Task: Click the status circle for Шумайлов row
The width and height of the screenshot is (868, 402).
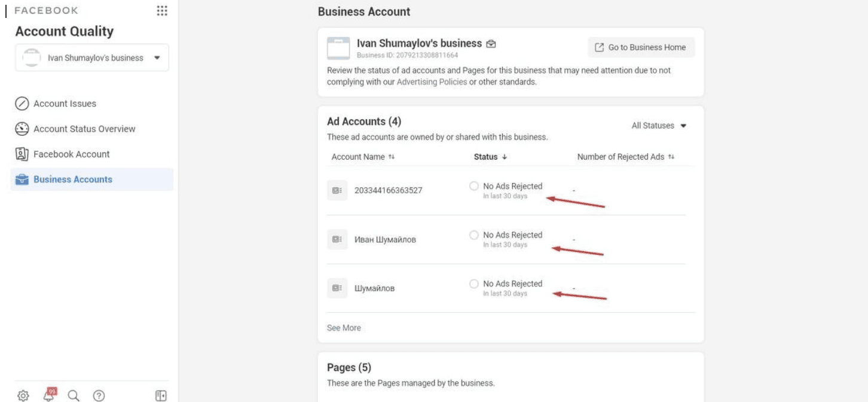Action: tap(474, 284)
